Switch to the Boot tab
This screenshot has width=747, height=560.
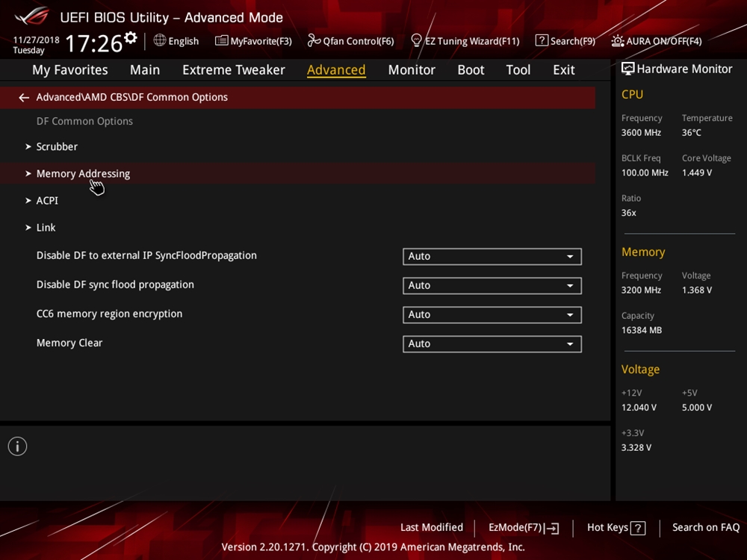click(471, 70)
